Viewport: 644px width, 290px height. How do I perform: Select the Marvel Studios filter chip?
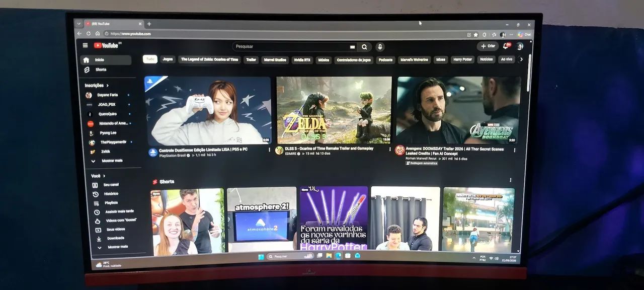pos(275,59)
